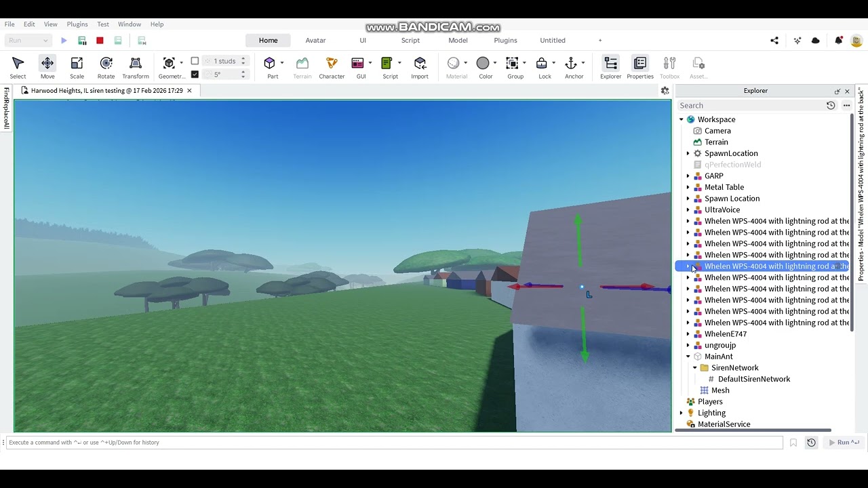868x488 pixels.
Task: Open the Part type dropdown arrow
Action: click(x=281, y=63)
